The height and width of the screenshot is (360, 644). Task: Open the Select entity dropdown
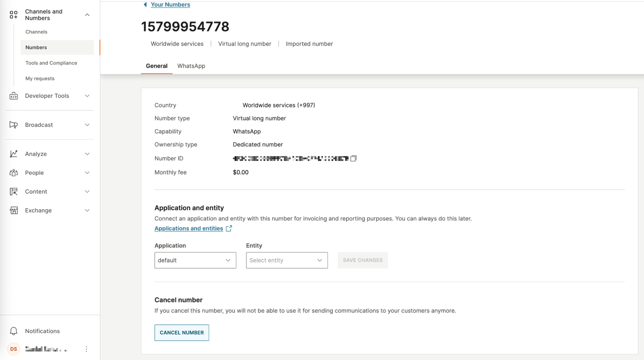click(286, 260)
